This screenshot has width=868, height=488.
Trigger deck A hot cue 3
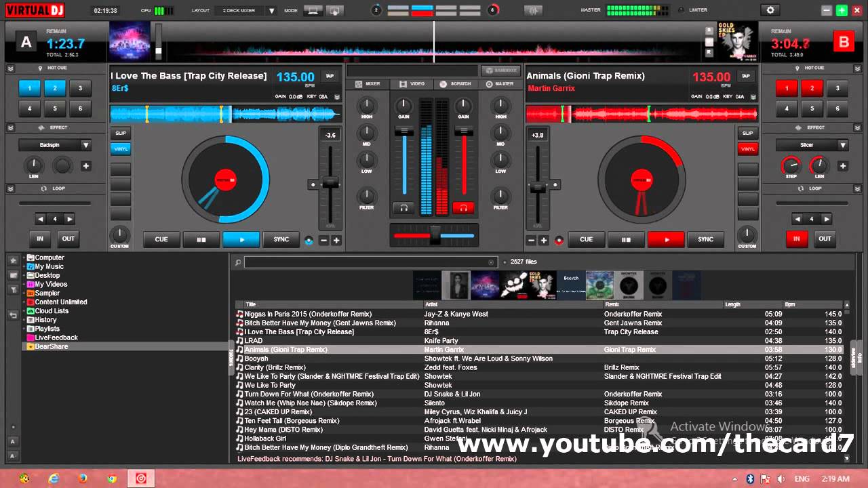click(x=80, y=88)
